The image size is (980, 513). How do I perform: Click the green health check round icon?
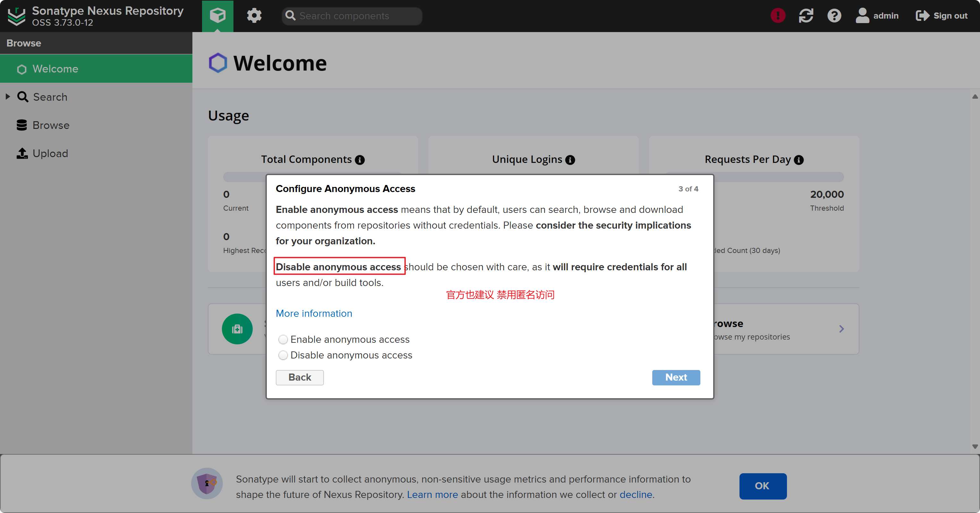(x=237, y=329)
